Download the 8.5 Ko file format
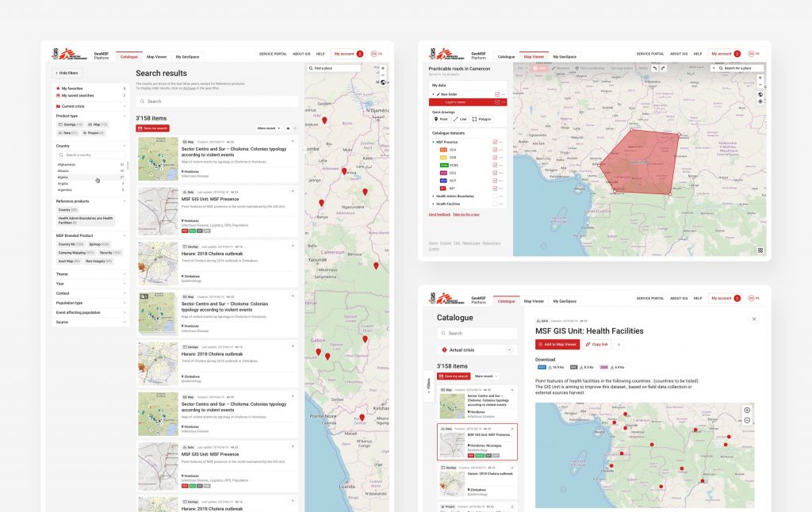This screenshot has width=812, height=512. tap(582, 367)
